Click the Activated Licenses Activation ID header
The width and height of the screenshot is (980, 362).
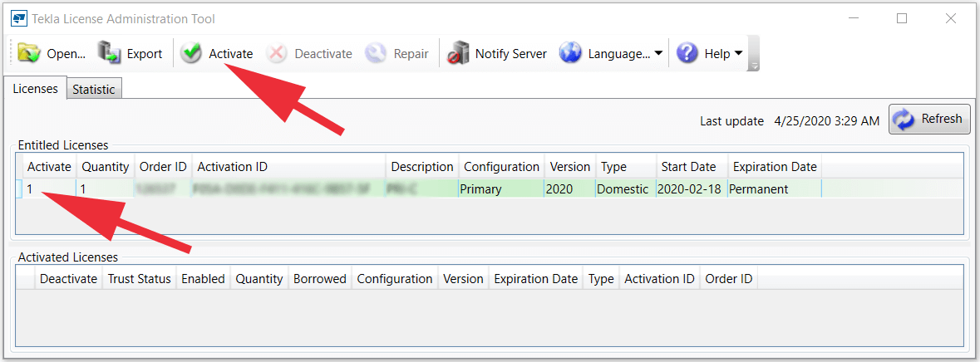[659, 279]
